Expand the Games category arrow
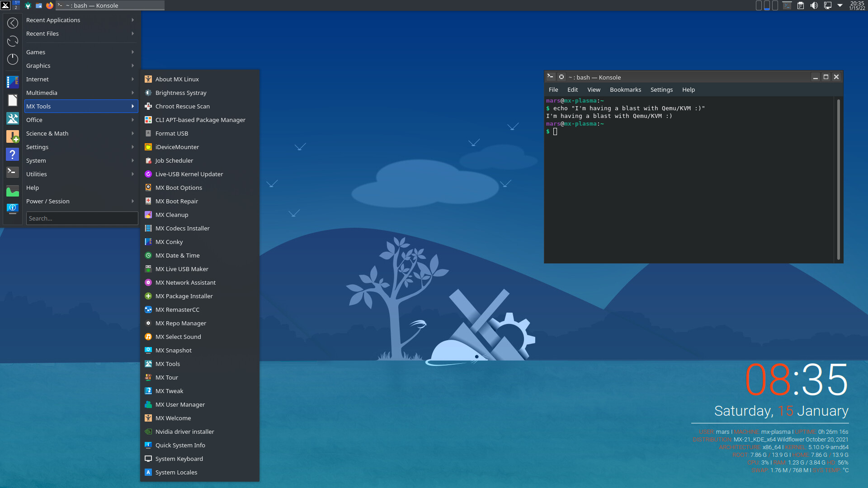This screenshot has width=868, height=488. coord(132,52)
